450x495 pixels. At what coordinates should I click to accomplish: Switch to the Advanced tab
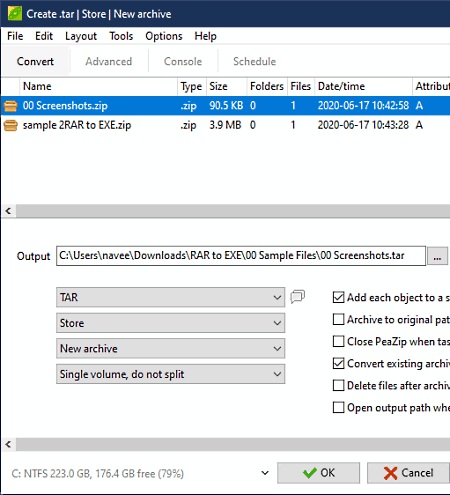coord(109,61)
